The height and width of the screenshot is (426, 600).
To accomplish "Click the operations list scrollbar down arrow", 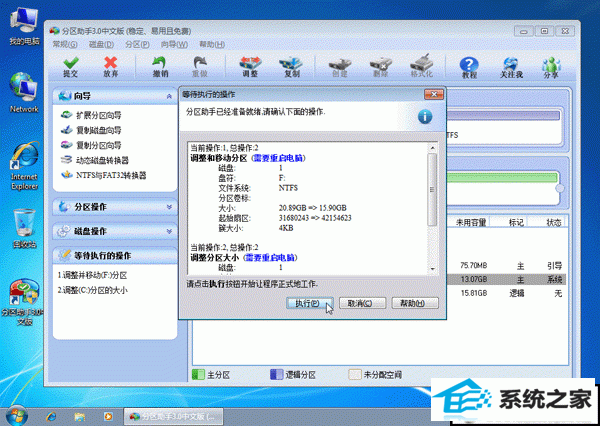I will [x=432, y=269].
